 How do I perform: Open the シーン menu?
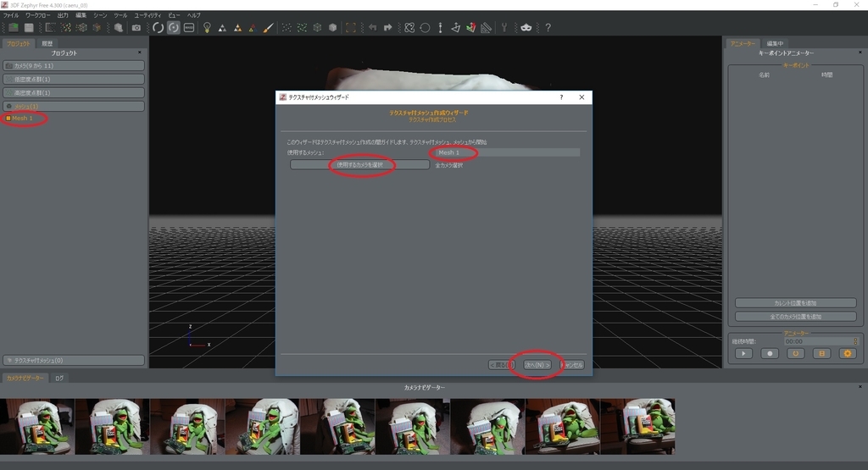tap(100, 15)
